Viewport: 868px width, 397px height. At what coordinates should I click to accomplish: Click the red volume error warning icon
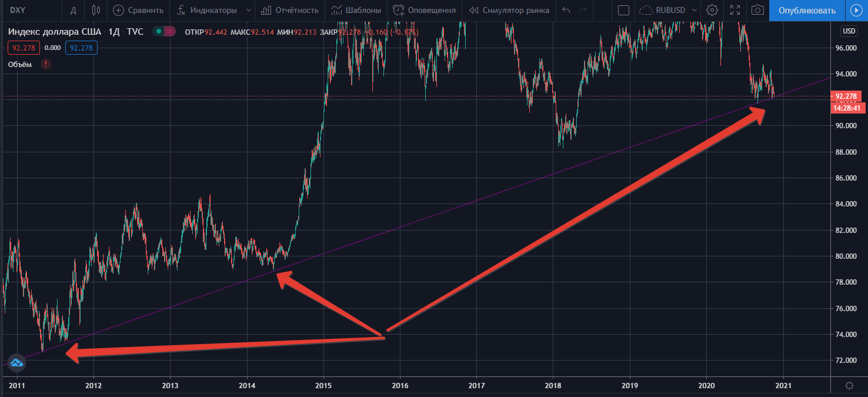click(x=46, y=64)
